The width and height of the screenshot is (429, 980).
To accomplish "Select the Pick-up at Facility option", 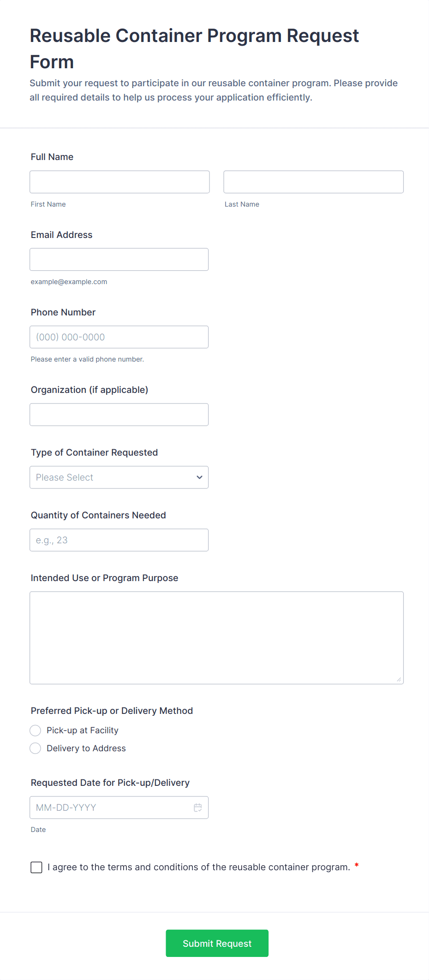I will point(36,730).
